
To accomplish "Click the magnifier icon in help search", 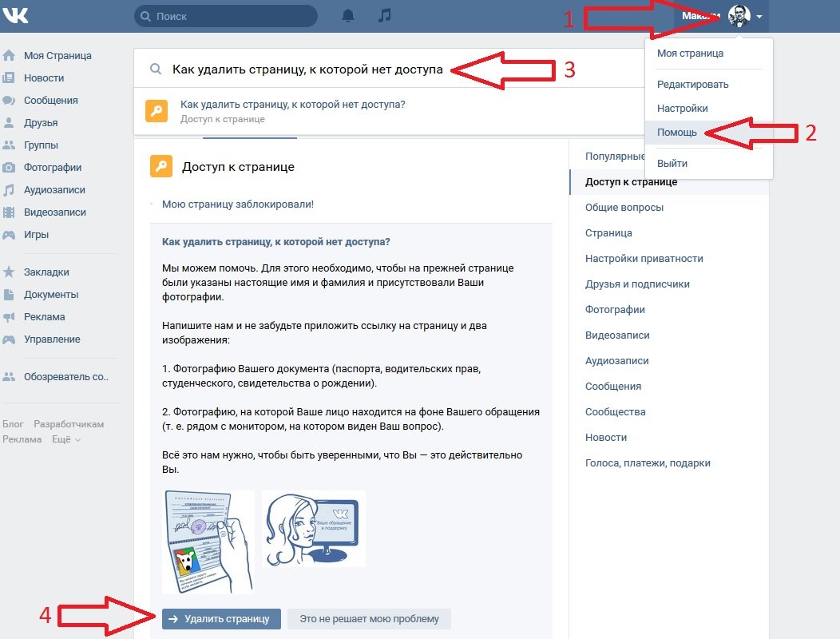I will click(x=156, y=69).
